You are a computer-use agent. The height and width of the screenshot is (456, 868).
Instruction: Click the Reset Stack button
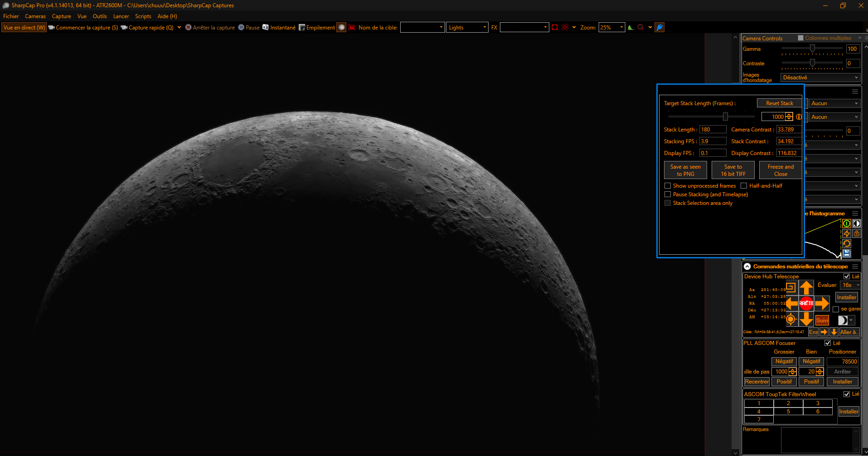[779, 103]
